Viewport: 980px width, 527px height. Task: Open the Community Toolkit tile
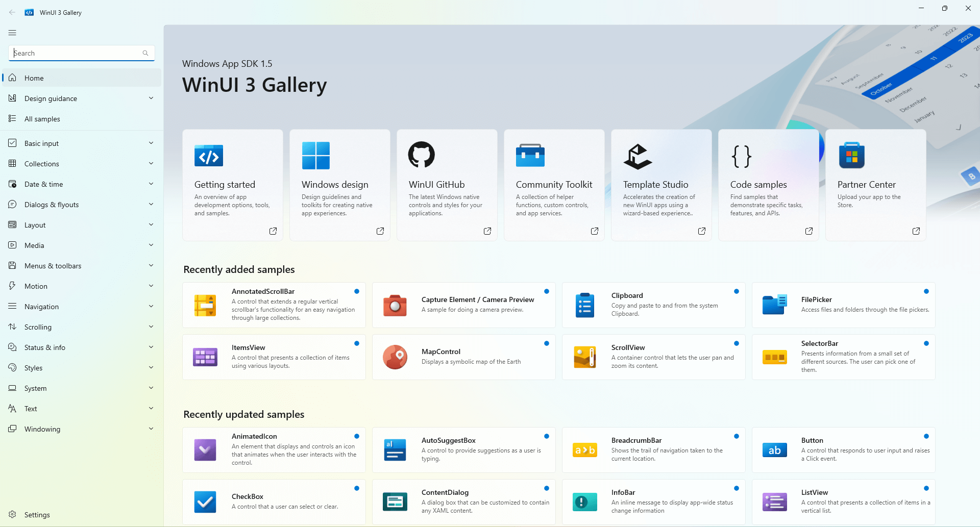(x=554, y=185)
